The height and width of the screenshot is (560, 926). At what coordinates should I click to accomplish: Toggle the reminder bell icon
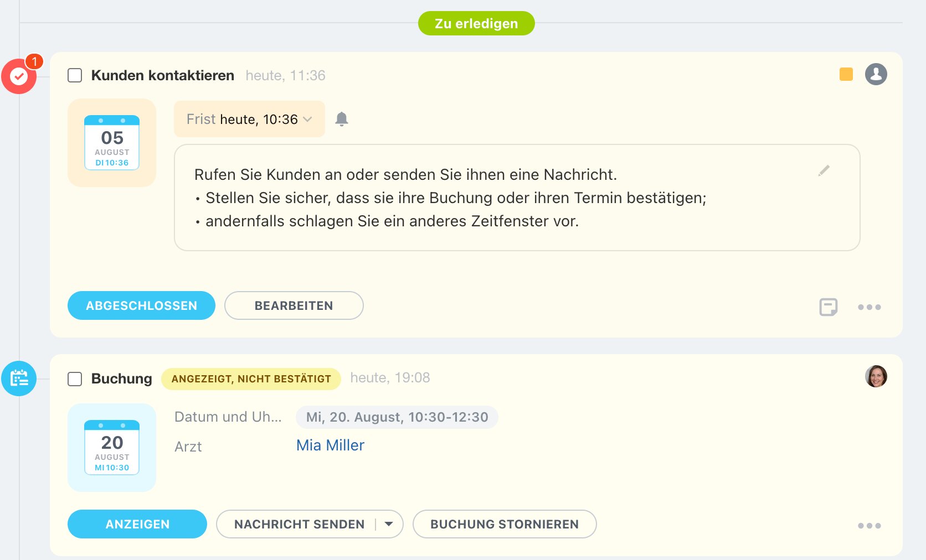[x=342, y=119]
